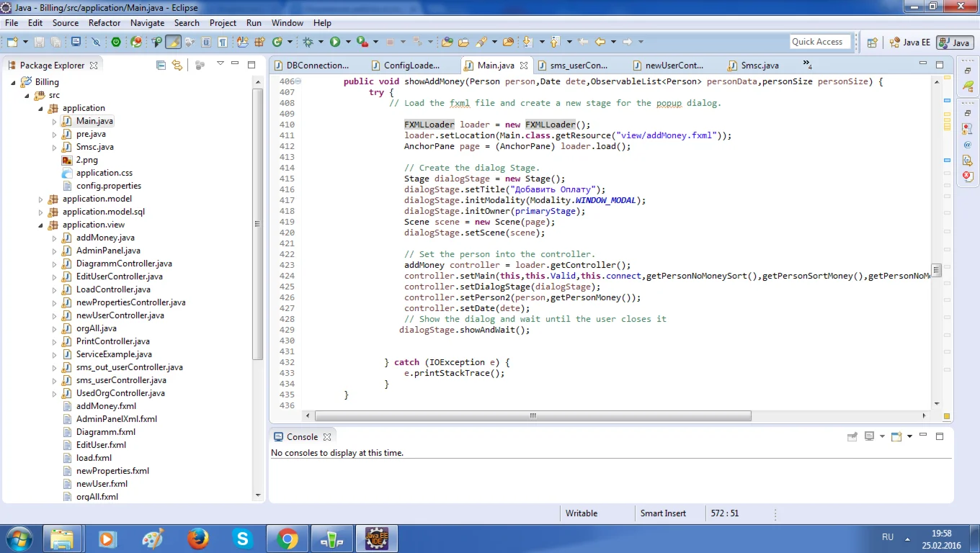Image resolution: width=980 pixels, height=553 pixels.
Task: Switch to the Java EE perspective
Action: (x=910, y=42)
